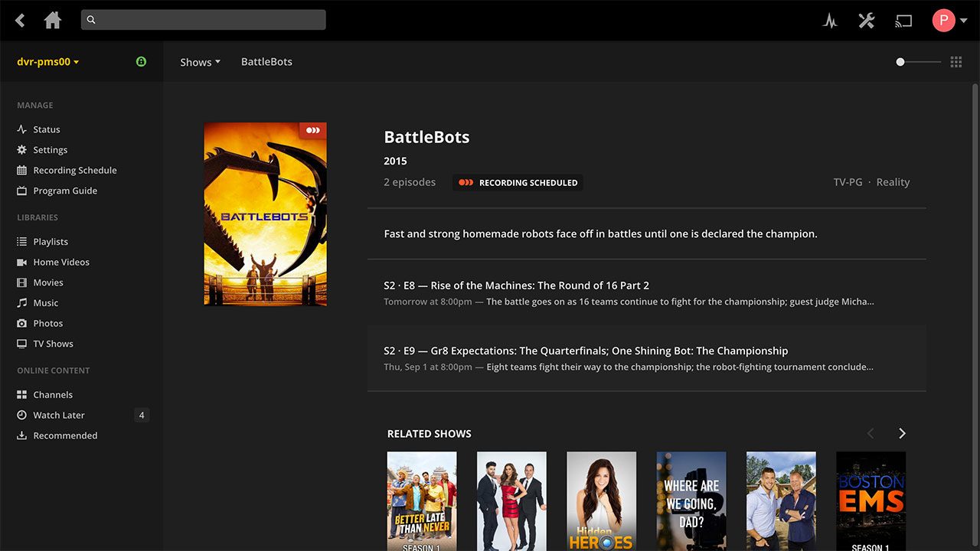Open the related show with two men outdoors

(x=781, y=501)
